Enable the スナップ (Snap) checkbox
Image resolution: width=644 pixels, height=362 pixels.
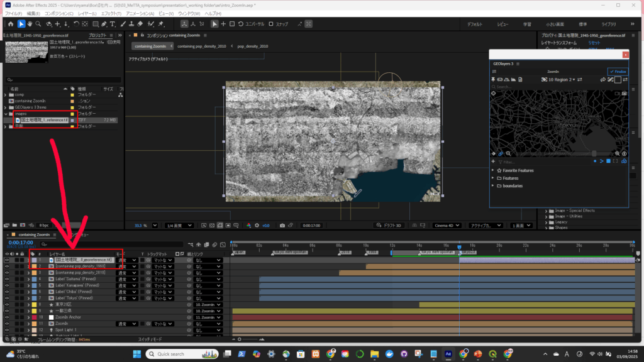(x=271, y=24)
